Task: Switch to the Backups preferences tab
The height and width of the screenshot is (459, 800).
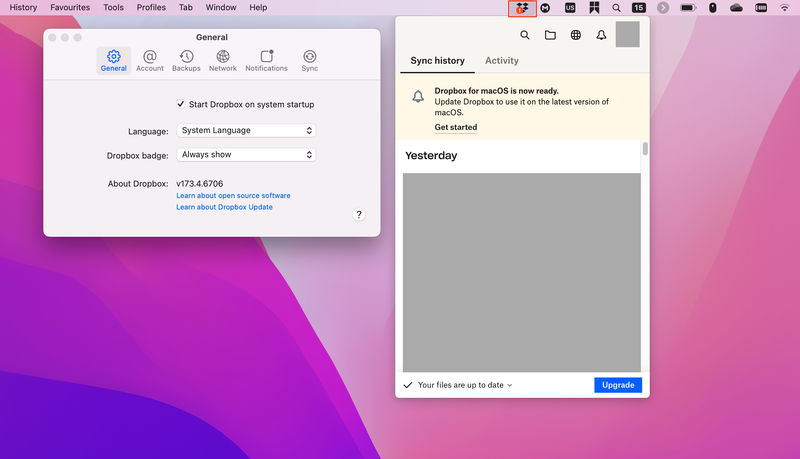Action: (186, 61)
